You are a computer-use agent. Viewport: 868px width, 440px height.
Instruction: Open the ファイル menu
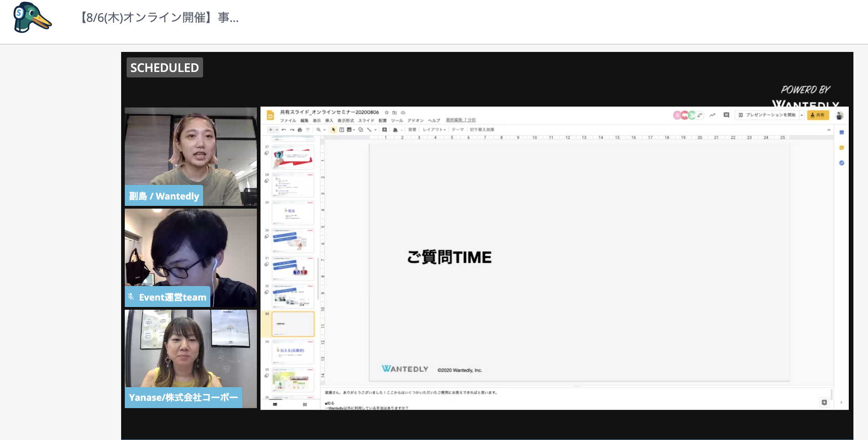[x=288, y=121]
